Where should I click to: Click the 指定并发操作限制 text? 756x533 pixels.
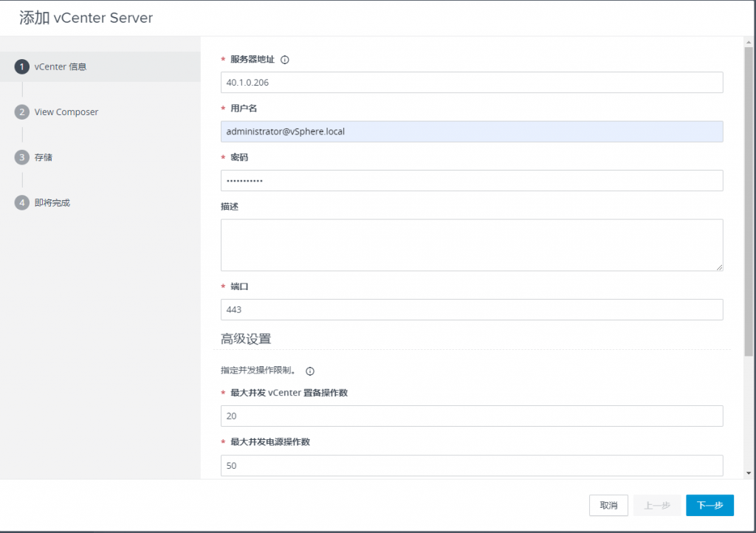point(258,370)
